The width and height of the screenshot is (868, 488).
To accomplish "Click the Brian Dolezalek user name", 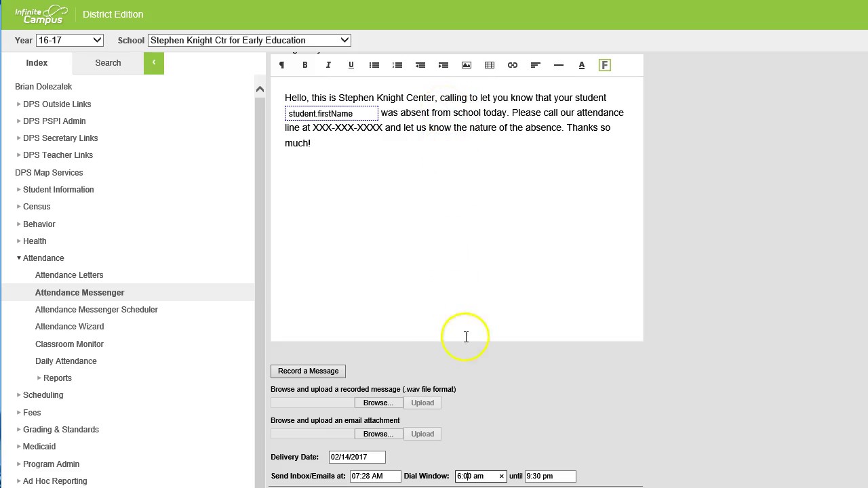I will click(x=43, y=87).
